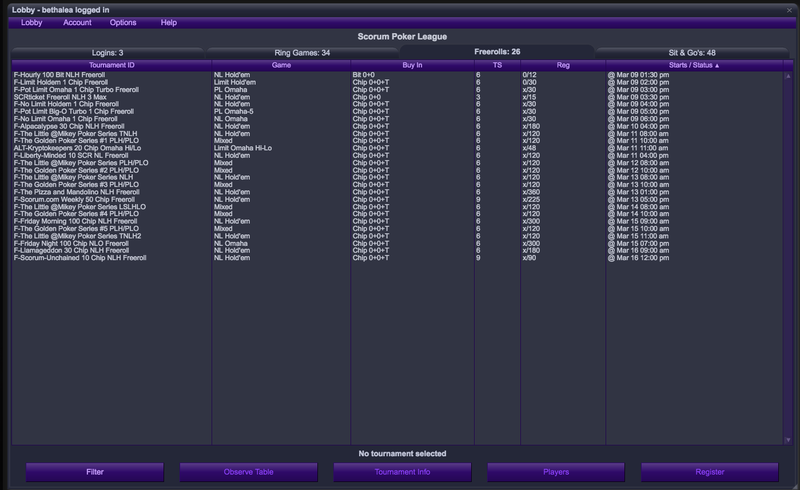Viewport: 800px width, 490px height.
Task: Sort by the Tournament ID column header
Action: point(112,65)
